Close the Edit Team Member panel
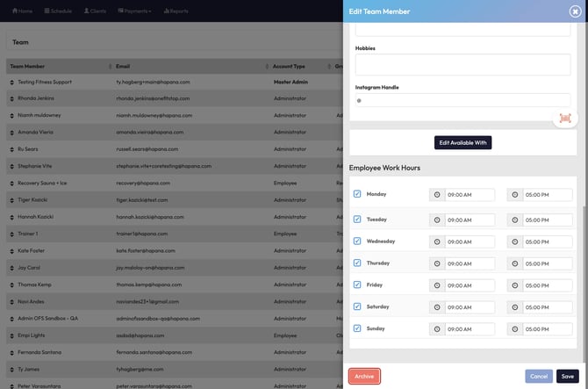The width and height of the screenshot is (588, 389). click(575, 11)
